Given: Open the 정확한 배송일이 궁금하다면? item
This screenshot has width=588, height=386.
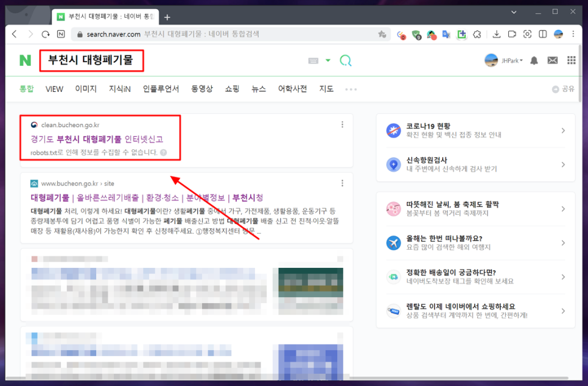Looking at the screenshot, I should pos(475,277).
